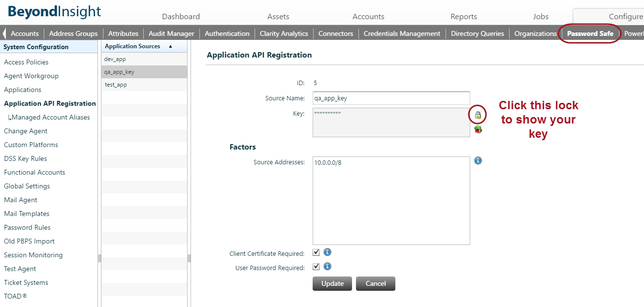Open the Credentials Management tab
This screenshot has width=644, height=307.
pyautogui.click(x=402, y=33)
